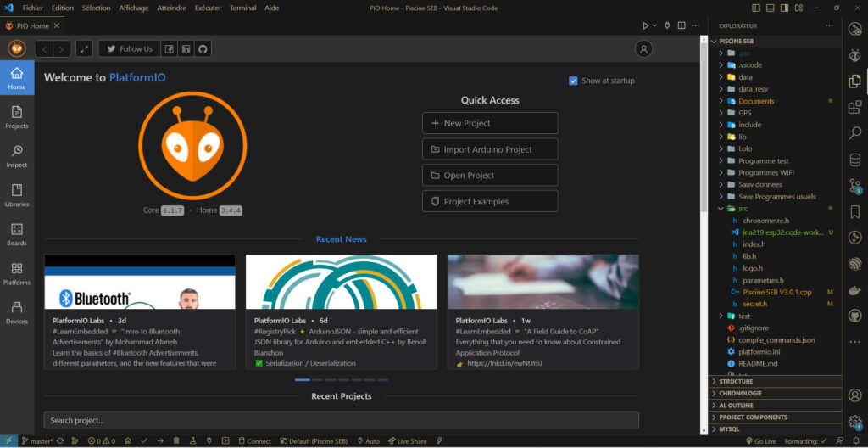Open the ArduinoJSON news card thumbnail
Screen dimensions: 868x448
coord(341,282)
